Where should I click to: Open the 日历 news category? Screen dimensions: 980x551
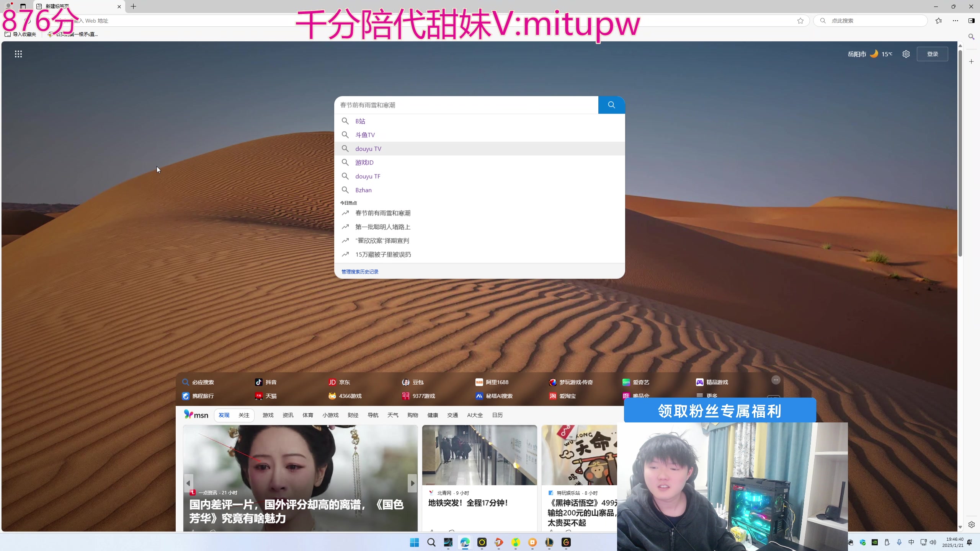(497, 415)
